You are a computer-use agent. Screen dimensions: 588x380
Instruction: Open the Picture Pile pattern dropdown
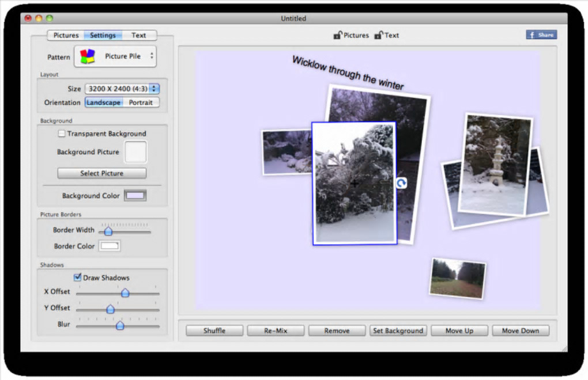[115, 56]
